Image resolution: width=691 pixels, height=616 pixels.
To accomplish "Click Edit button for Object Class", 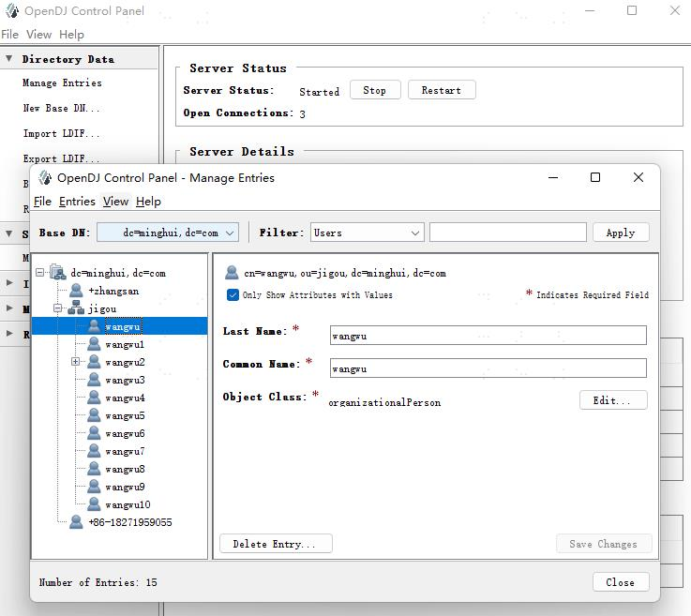I will click(x=613, y=400).
